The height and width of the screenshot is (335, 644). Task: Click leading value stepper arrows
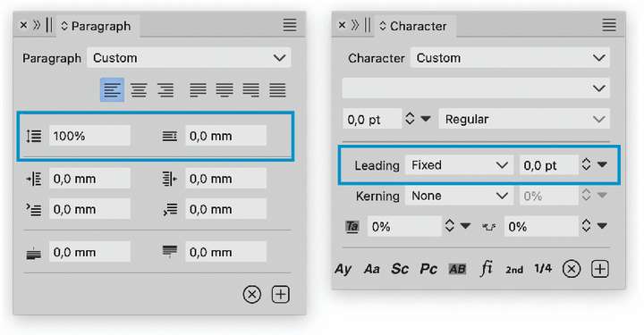click(x=586, y=164)
